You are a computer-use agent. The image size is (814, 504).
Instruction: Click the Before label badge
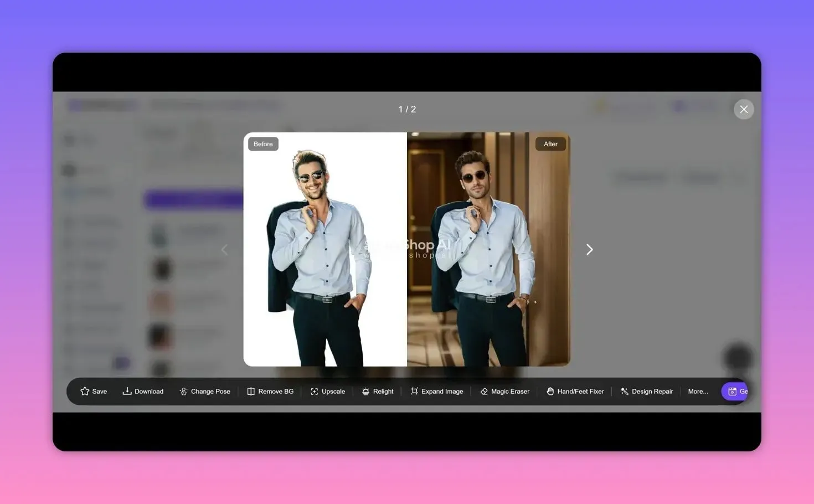[263, 144]
